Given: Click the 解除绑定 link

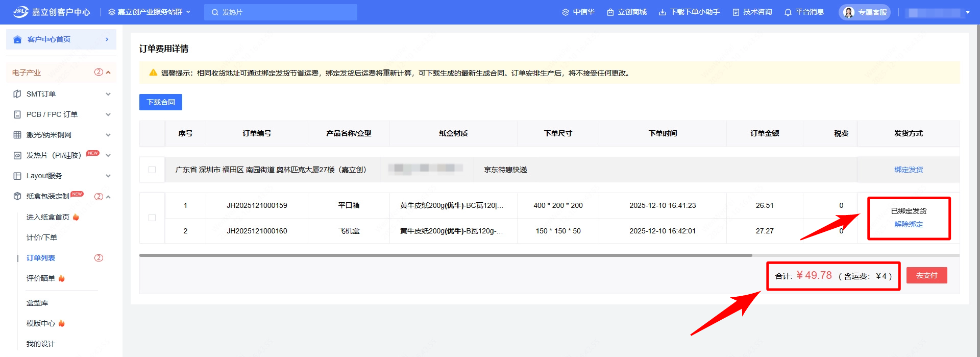Looking at the screenshot, I should (908, 224).
